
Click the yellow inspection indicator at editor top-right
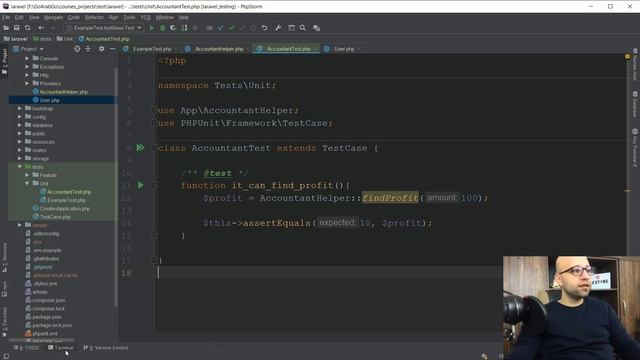pyautogui.click(x=627, y=56)
